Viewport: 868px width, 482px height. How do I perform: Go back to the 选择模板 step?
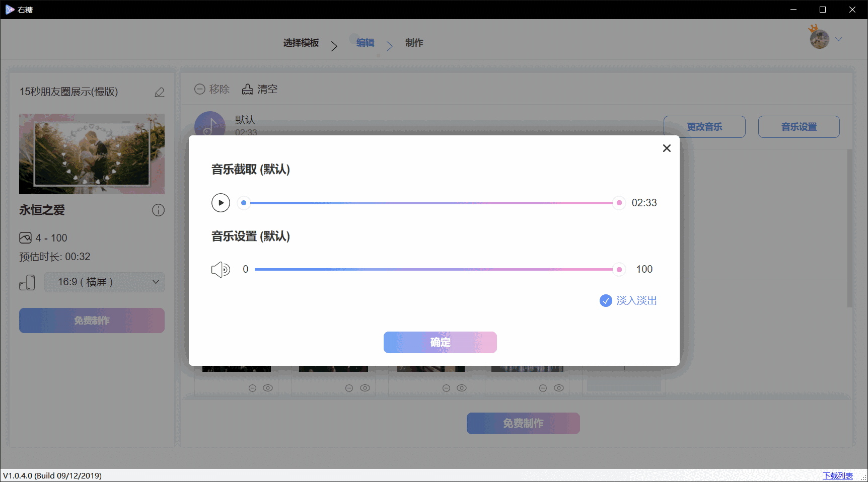click(x=301, y=43)
